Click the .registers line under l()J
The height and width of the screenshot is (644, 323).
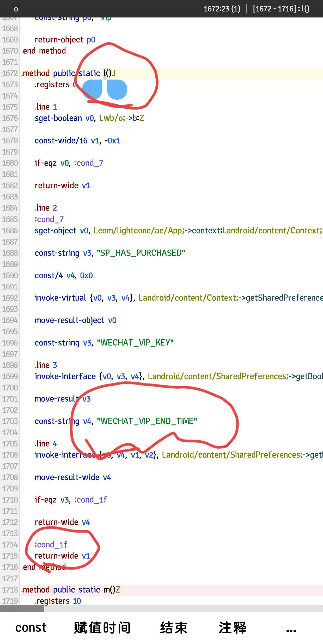pos(56,85)
